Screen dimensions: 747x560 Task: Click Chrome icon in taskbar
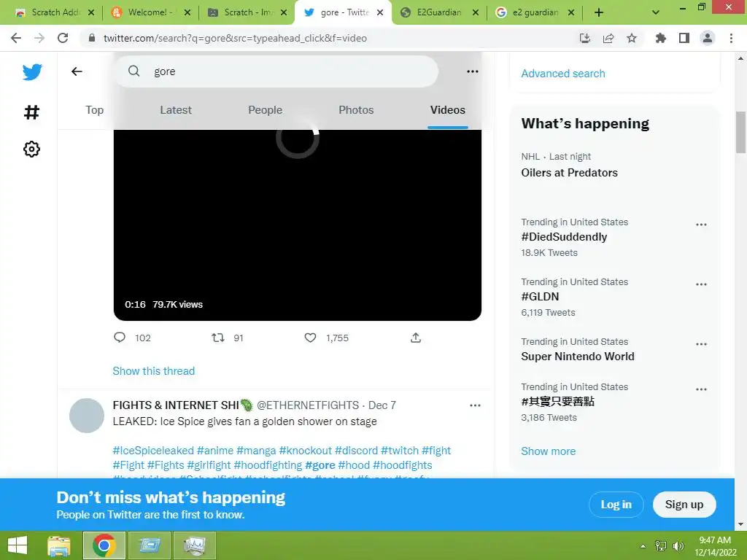tap(104, 545)
